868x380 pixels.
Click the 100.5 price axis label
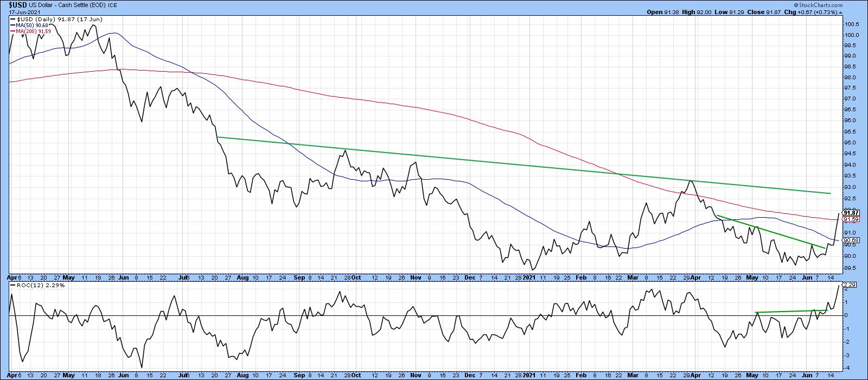[850, 24]
